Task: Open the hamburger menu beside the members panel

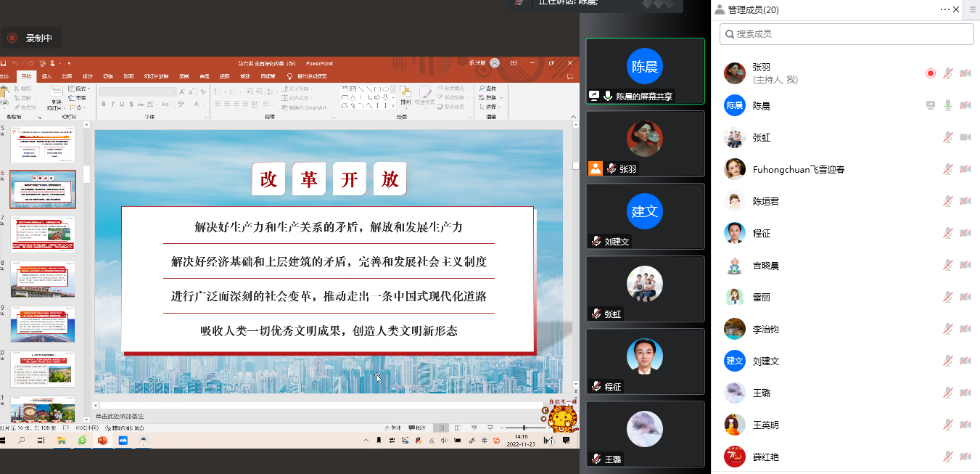Action: coord(972,9)
